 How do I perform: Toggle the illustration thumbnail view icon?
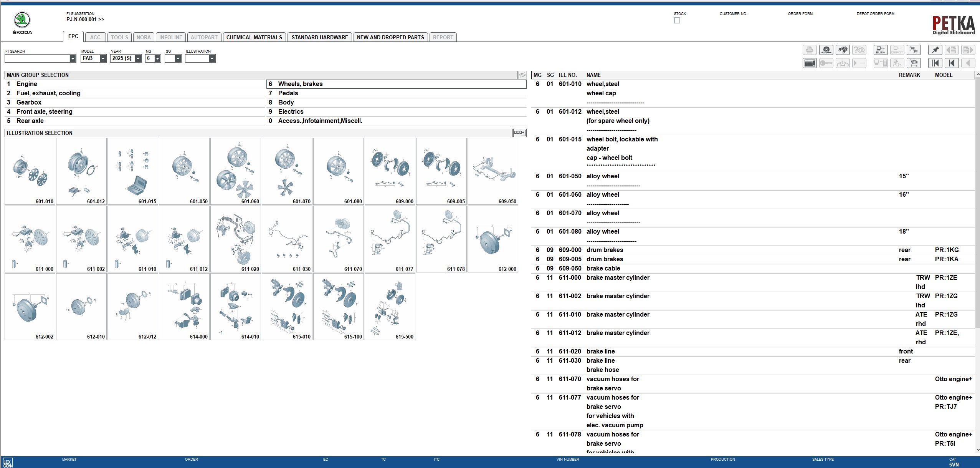tap(520, 133)
